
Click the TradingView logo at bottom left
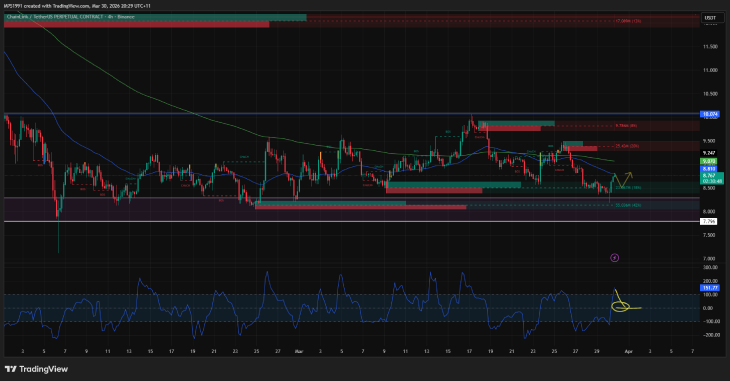[x=36, y=369]
